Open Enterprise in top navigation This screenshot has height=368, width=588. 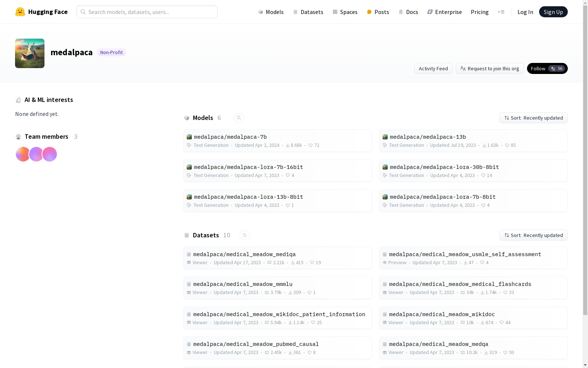point(444,12)
